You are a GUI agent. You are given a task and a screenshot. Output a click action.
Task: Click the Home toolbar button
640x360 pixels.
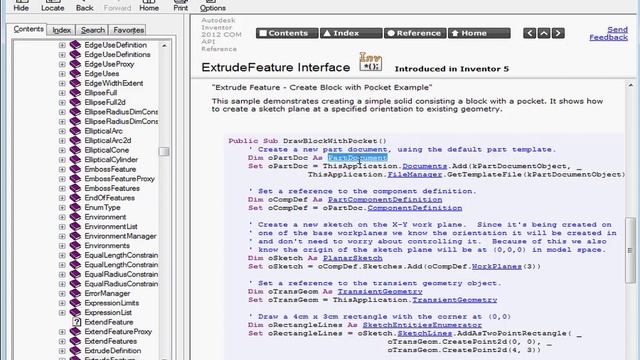[149, 6]
